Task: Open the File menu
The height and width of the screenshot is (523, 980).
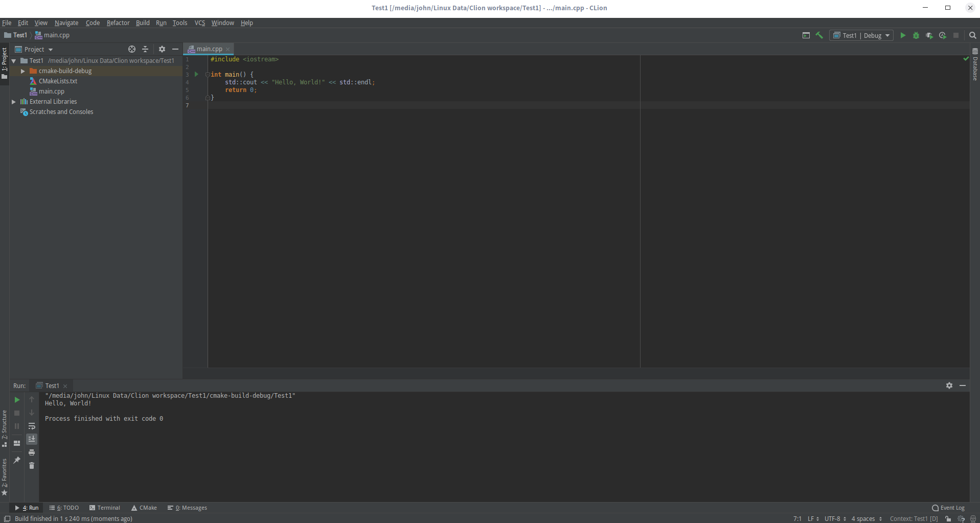Action: point(7,23)
